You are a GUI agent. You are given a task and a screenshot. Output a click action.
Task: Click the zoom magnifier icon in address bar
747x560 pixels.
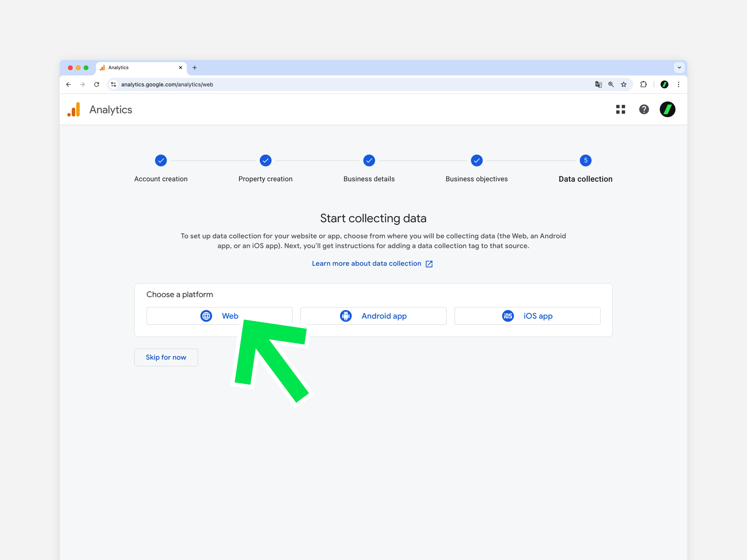coord(611,84)
